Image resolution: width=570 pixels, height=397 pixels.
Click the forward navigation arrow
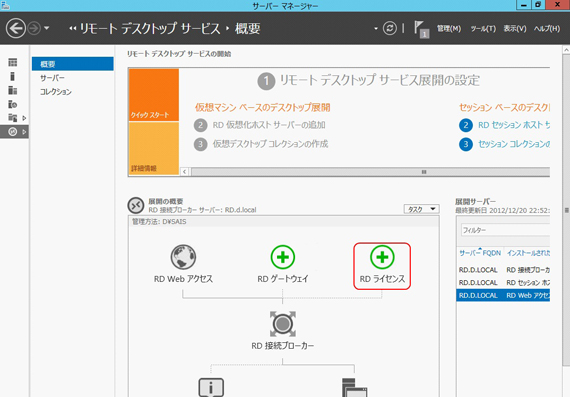(x=34, y=28)
